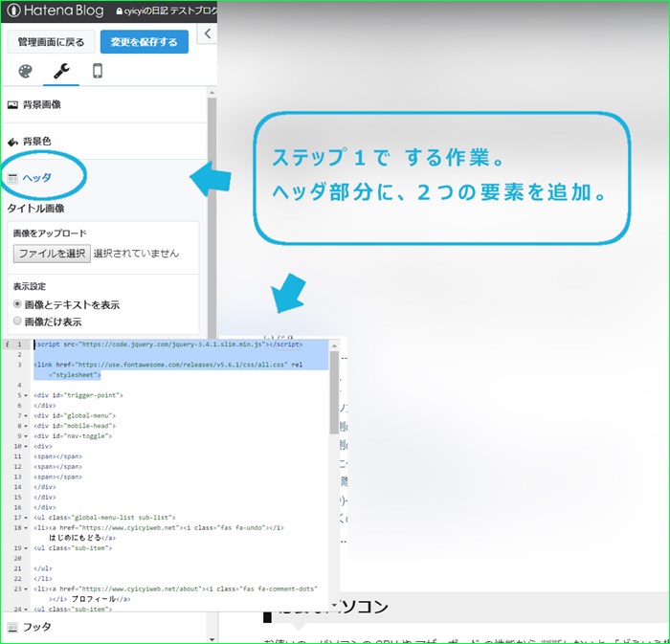The height and width of the screenshot is (644, 670).
Task: Click the 背景画像 picture icon
Action: coord(12,104)
